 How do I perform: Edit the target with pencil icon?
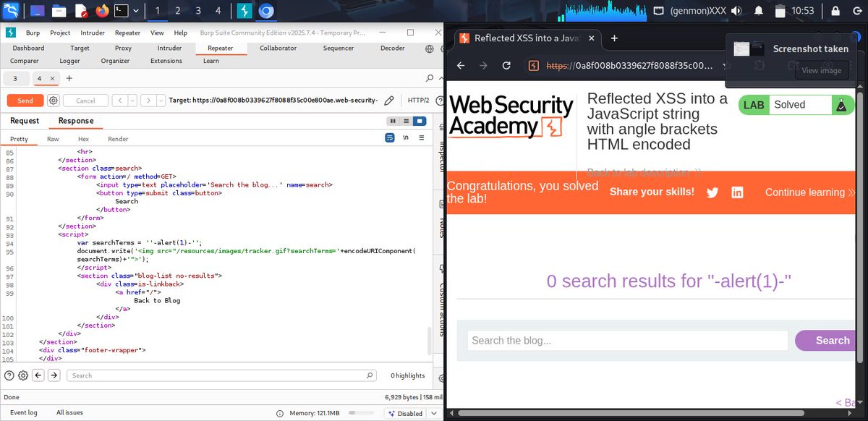click(x=389, y=101)
